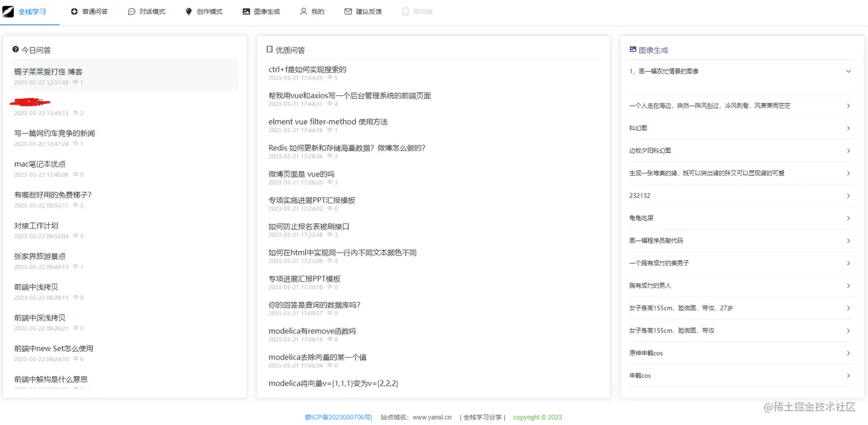
Task: Click the eye icon under modelica有remove函数吗
Action: click(x=330, y=339)
